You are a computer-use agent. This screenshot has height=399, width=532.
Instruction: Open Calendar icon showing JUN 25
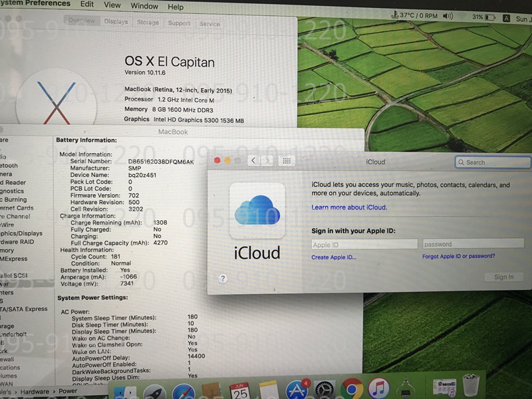239,391
